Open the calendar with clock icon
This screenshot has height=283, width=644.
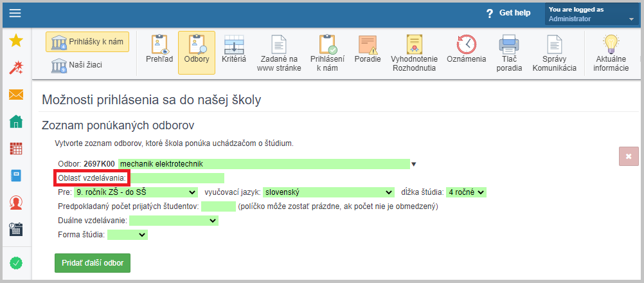(16, 229)
